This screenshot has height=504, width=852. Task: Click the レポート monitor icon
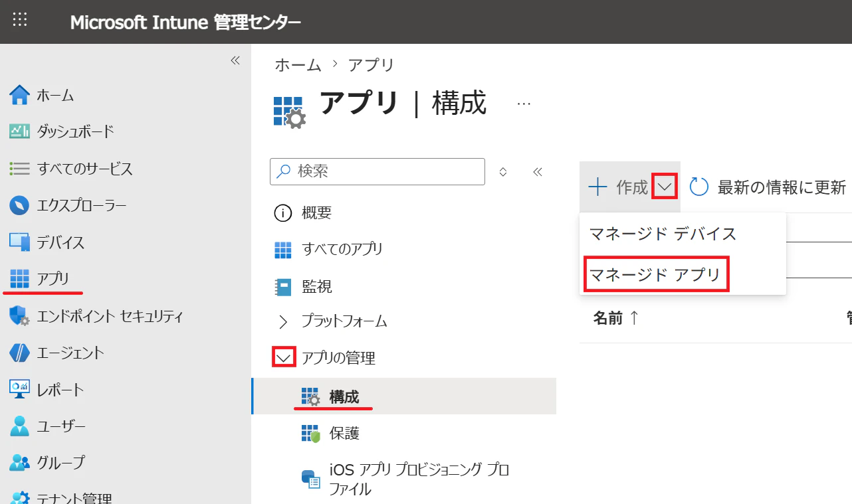[x=20, y=389]
